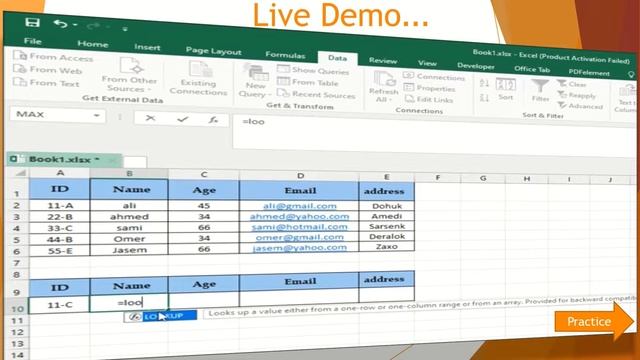The height and width of the screenshot is (360, 640).
Task: Open ali@gmail.com email link
Action: [300, 206]
